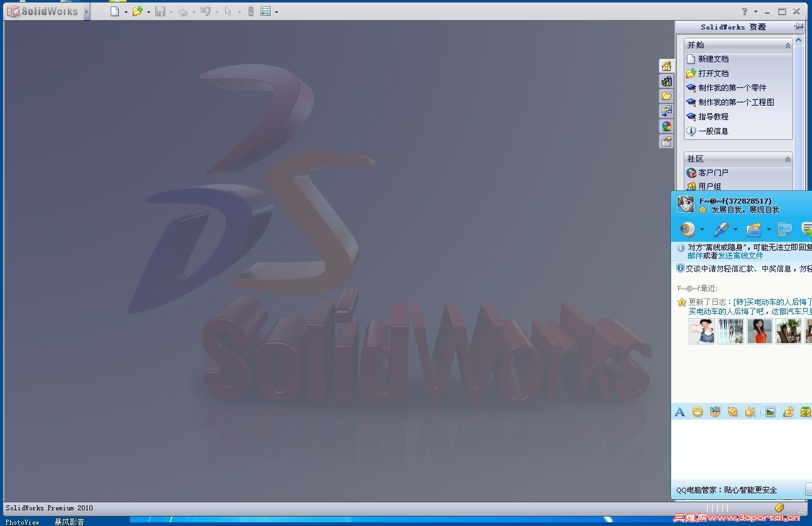Click the Rebuild traffic light icon
Screen dimensions: 812x526
(x=250, y=11)
